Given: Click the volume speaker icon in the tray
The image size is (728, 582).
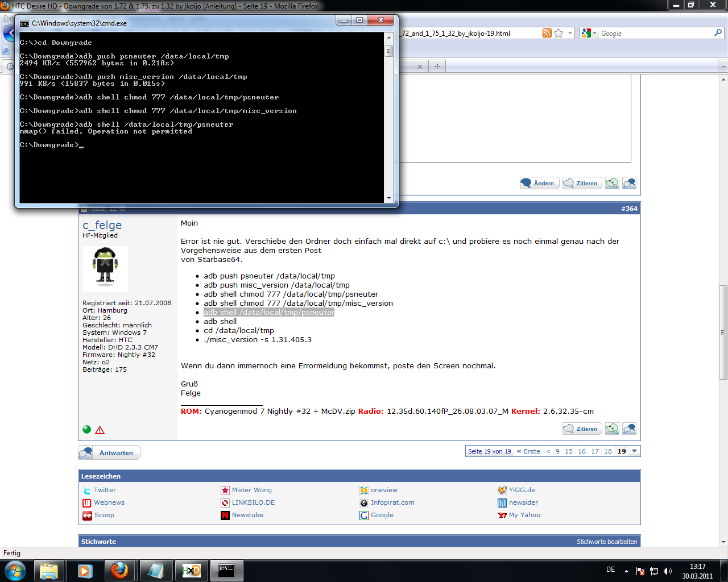Looking at the screenshot, I should (x=668, y=571).
